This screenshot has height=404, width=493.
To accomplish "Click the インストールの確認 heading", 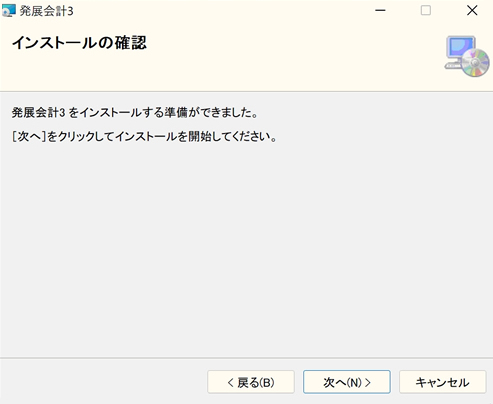I will point(79,43).
